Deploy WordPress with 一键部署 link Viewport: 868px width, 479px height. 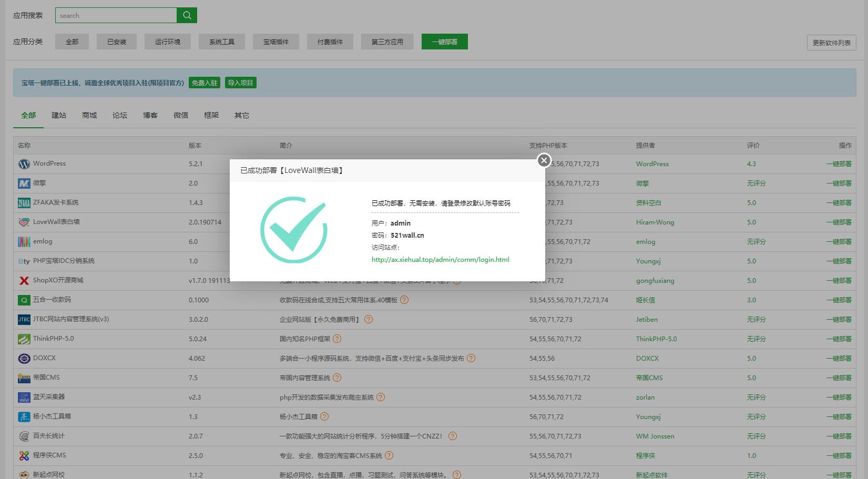pos(839,164)
